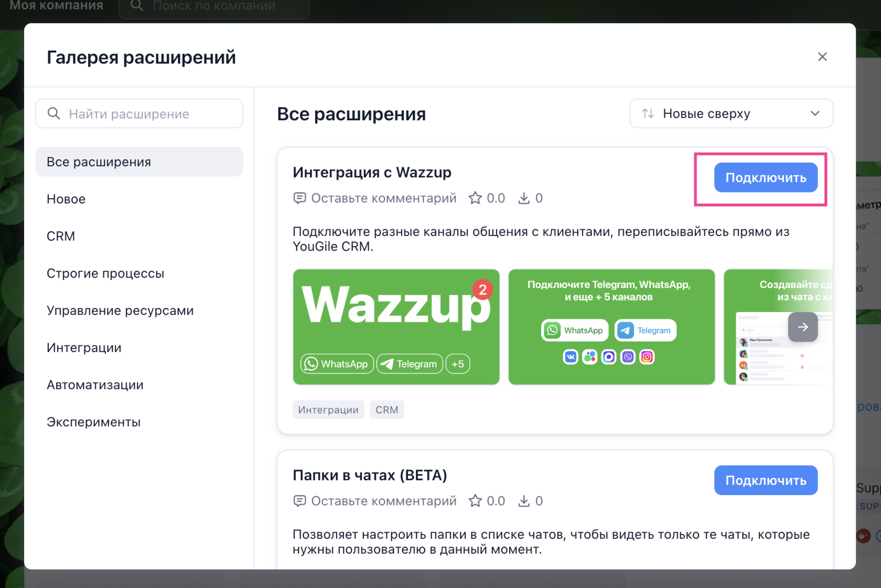
Task: Select Все расширения category
Action: tap(139, 162)
